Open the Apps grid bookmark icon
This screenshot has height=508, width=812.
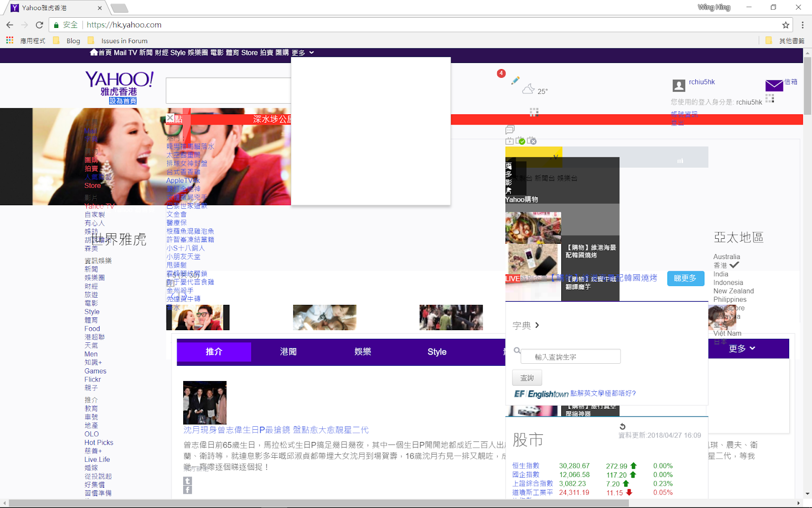(x=10, y=40)
